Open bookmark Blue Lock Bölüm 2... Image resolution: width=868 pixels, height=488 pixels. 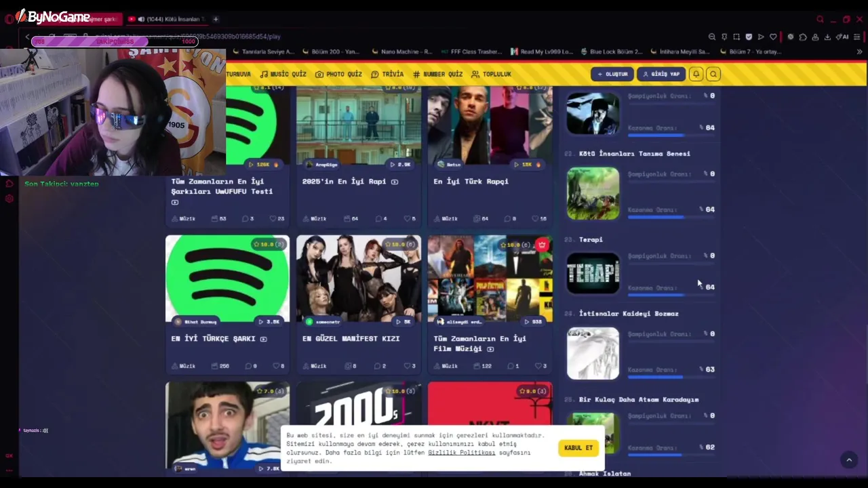tap(611, 52)
